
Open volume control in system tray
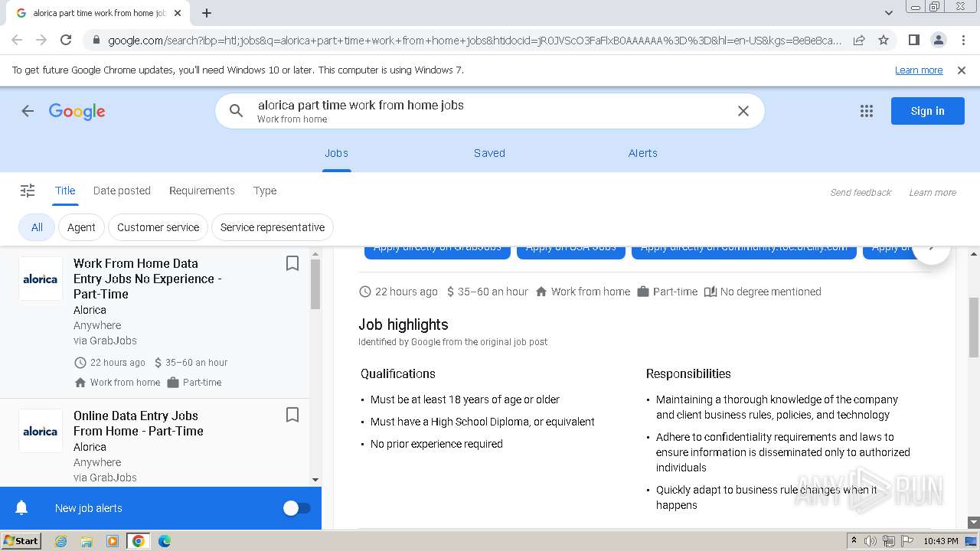coord(871,541)
